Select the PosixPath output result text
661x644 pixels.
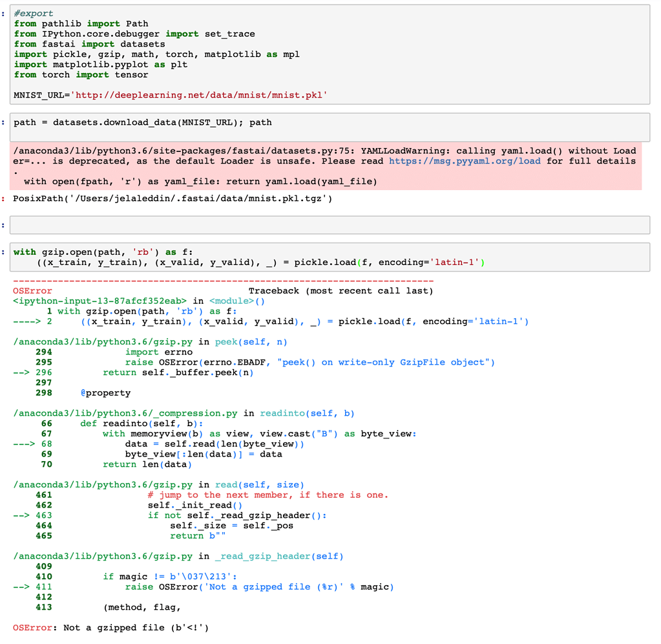point(173,199)
